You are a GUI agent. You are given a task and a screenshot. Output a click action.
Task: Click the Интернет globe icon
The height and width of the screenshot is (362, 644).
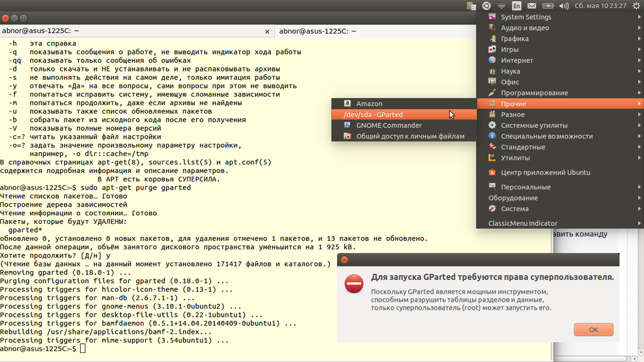coord(492,60)
